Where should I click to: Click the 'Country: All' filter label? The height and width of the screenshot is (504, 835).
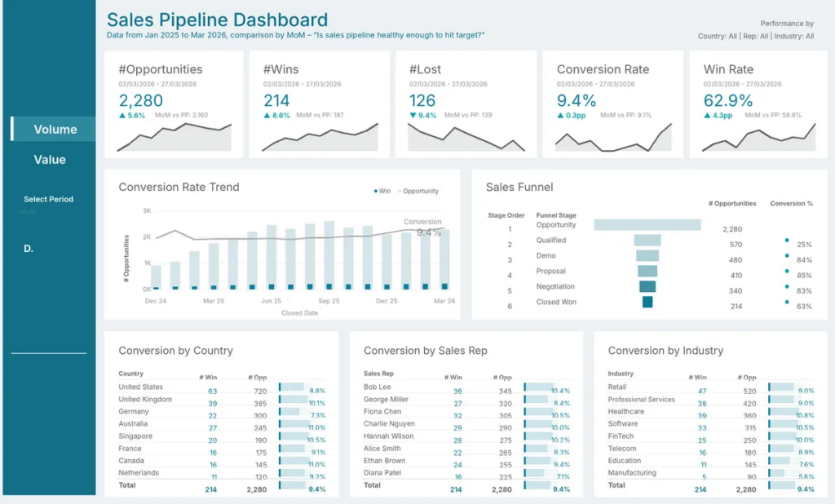click(x=718, y=36)
